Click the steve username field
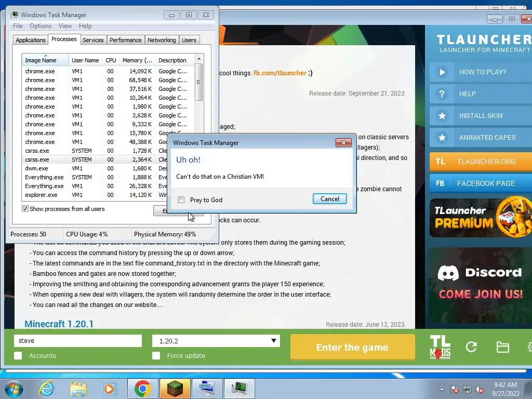Image resolution: width=532 pixels, height=399 pixels. tap(78, 341)
